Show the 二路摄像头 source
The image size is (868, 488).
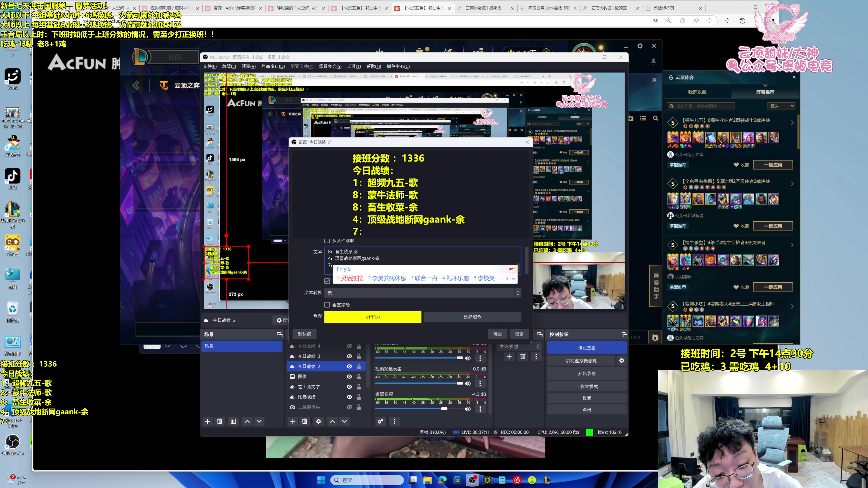(x=349, y=407)
